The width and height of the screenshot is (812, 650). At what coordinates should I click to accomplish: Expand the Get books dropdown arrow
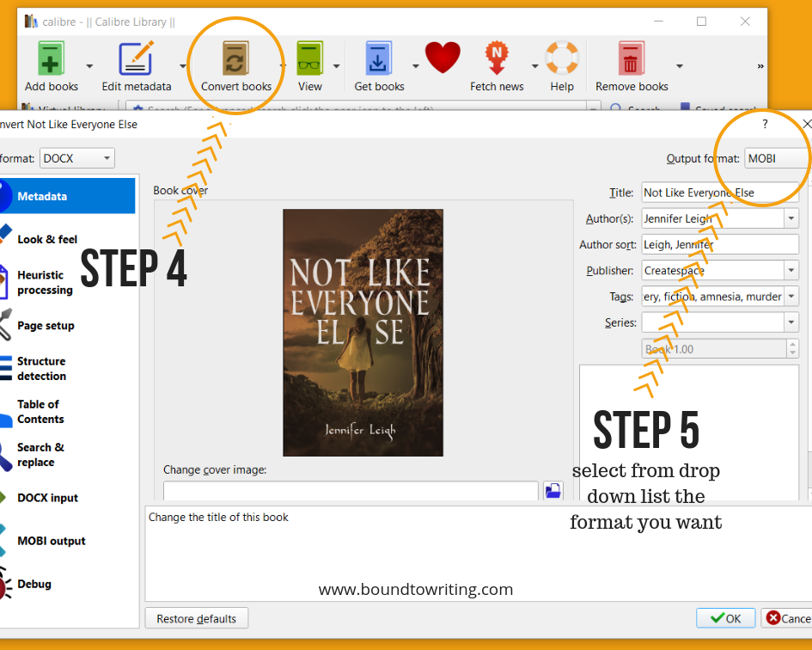point(415,66)
